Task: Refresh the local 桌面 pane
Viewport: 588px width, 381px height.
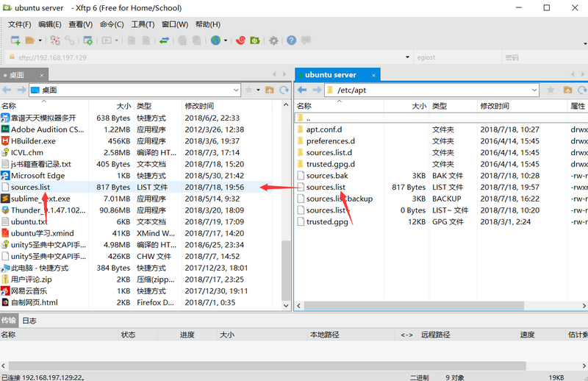Action: (x=284, y=90)
